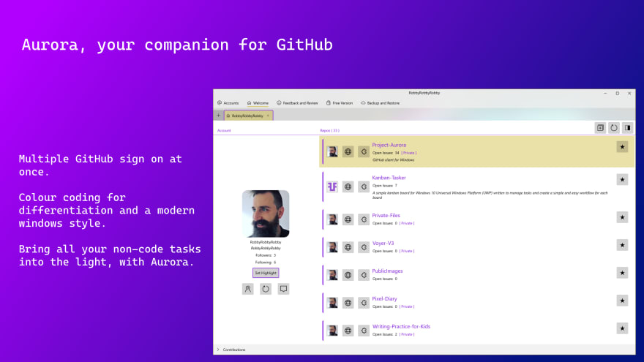Click globe icon for Voyer-V3
The height and width of the screenshot is (362, 644).
[x=348, y=247]
